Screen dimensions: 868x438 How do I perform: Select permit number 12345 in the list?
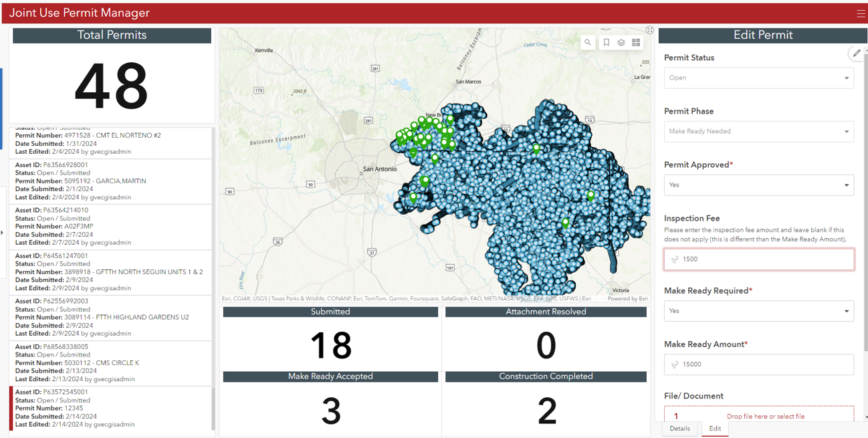click(110, 408)
